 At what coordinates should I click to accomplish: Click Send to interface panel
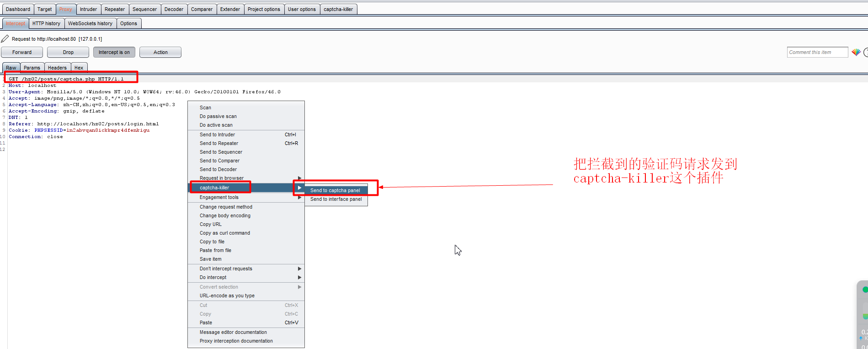point(336,199)
